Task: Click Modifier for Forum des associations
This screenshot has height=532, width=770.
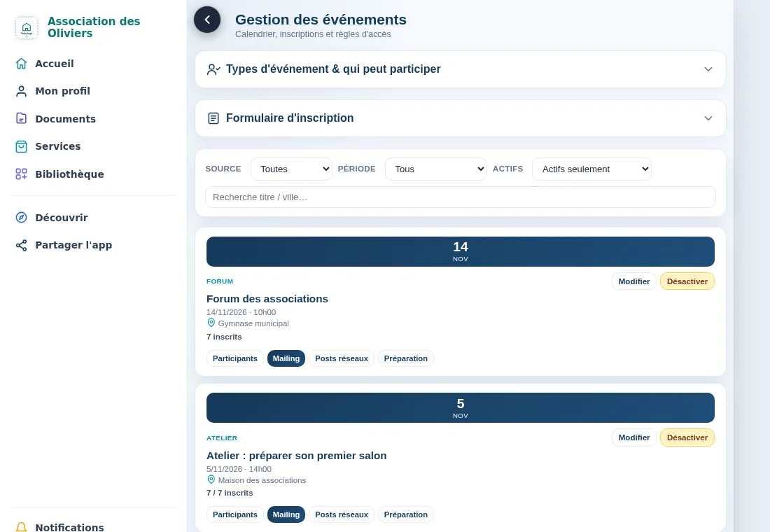Action: point(633,281)
